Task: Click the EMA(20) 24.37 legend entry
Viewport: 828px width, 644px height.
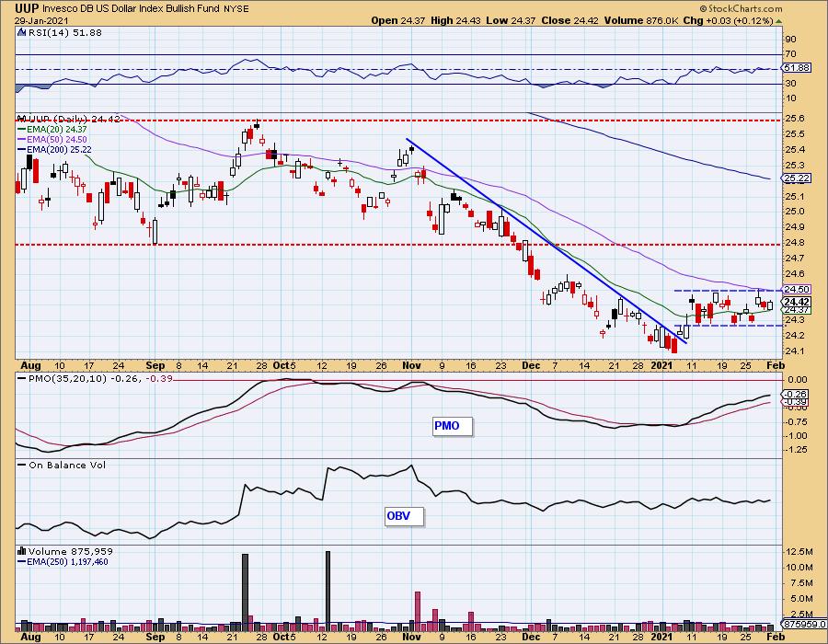Action: click(56, 130)
